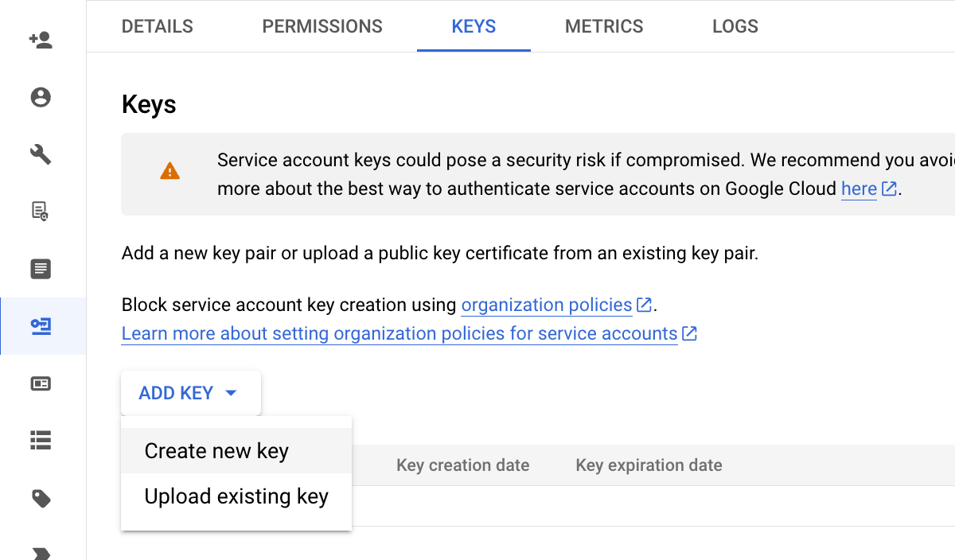Viewport: 955px width, 560px height.
Task: Open the Workload Identity Federation icon
Action: point(40,383)
